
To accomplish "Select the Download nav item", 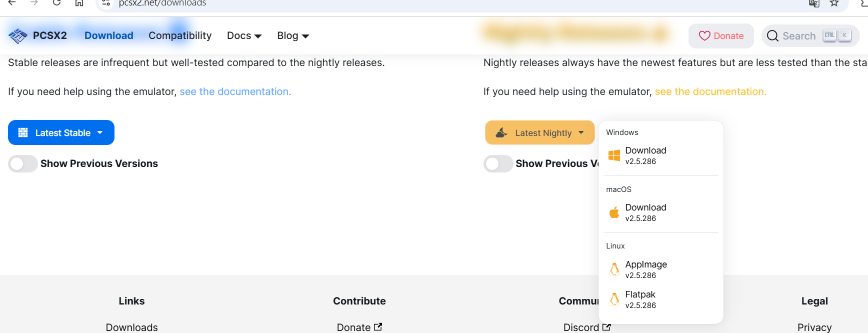I will coord(108,36).
